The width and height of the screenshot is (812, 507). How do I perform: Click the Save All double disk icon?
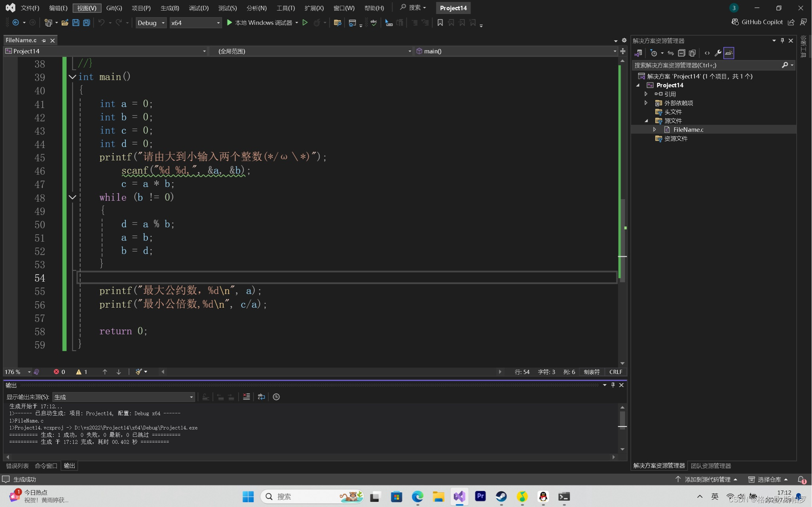click(86, 23)
